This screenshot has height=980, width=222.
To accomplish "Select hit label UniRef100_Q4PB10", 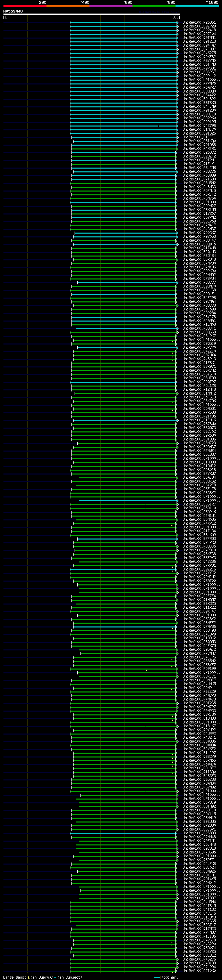I will [199, 550].
